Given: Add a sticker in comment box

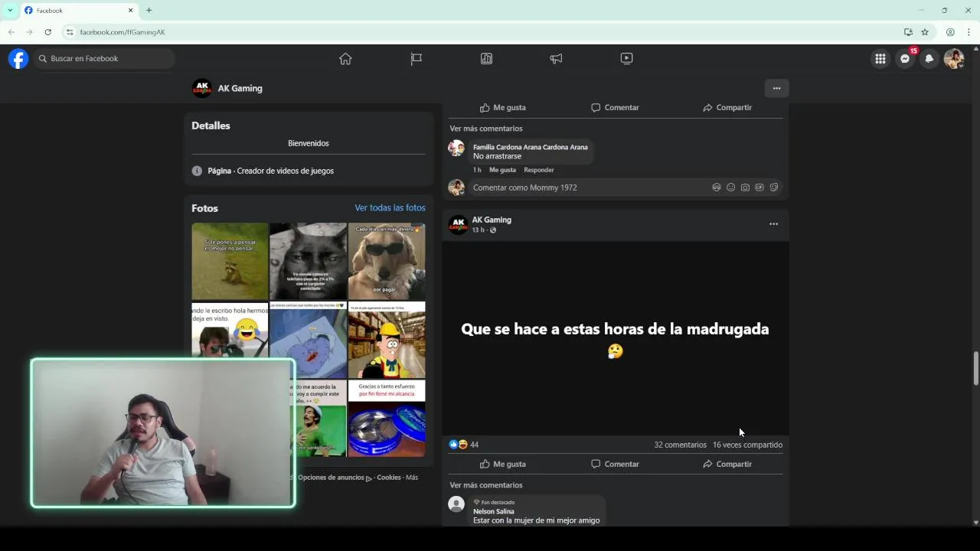Looking at the screenshot, I should click(x=774, y=187).
